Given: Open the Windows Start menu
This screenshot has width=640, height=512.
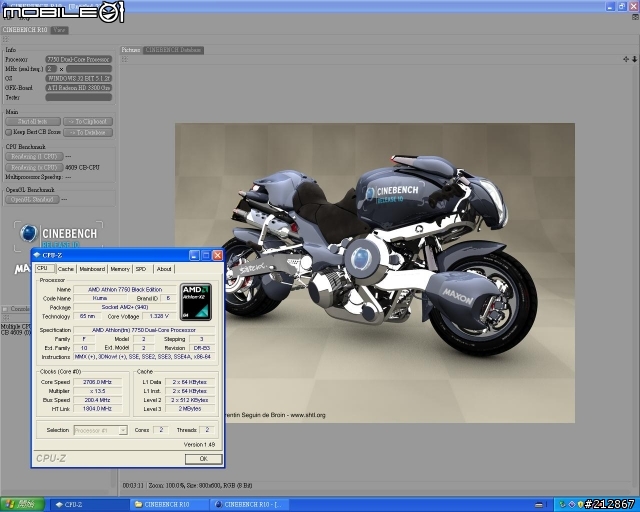Looking at the screenshot, I should tap(22, 505).
